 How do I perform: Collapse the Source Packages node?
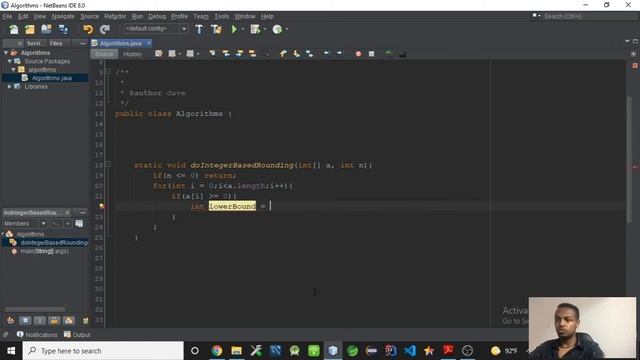[x=10, y=61]
